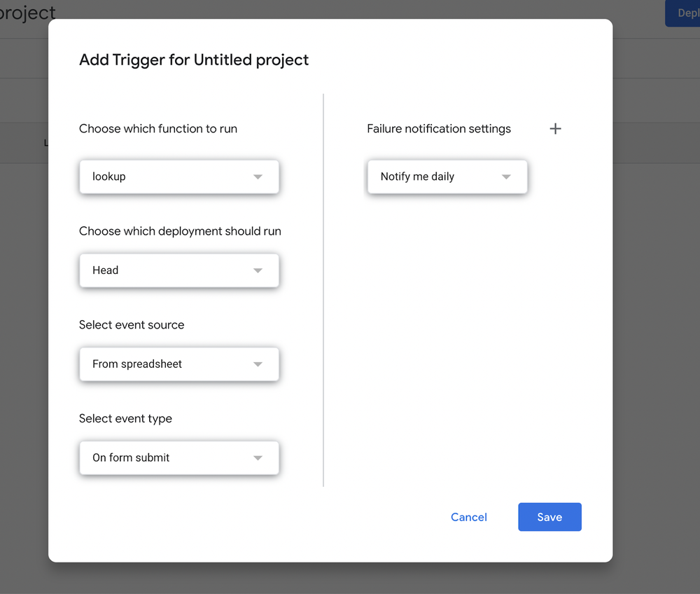Click the plus icon beside failure notification settings
700x594 pixels.
[x=555, y=128]
